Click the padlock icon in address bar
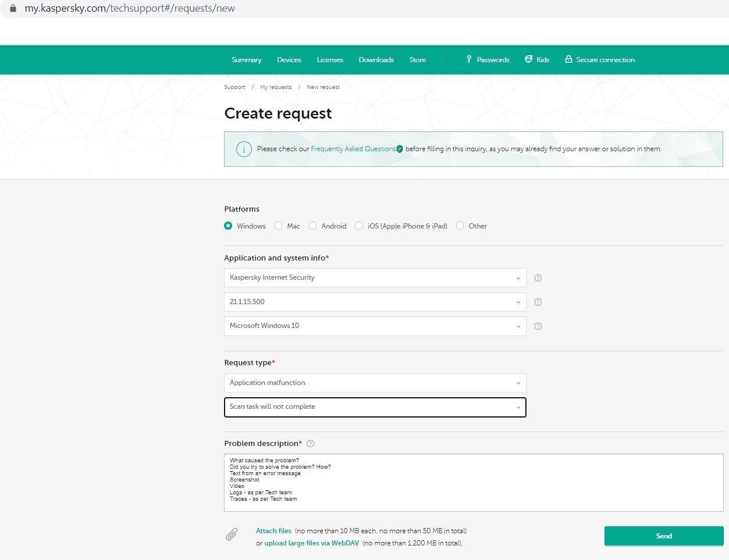This screenshot has height=560, width=729. tap(13, 9)
